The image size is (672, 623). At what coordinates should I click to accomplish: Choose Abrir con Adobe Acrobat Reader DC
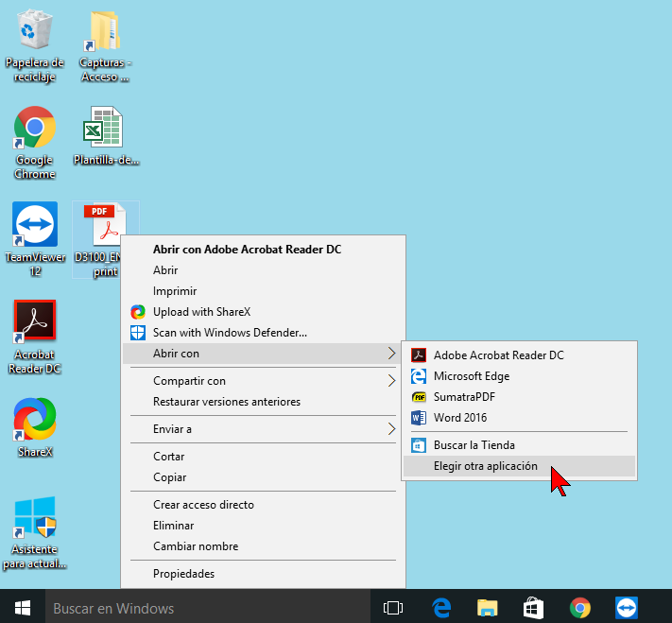263,250
